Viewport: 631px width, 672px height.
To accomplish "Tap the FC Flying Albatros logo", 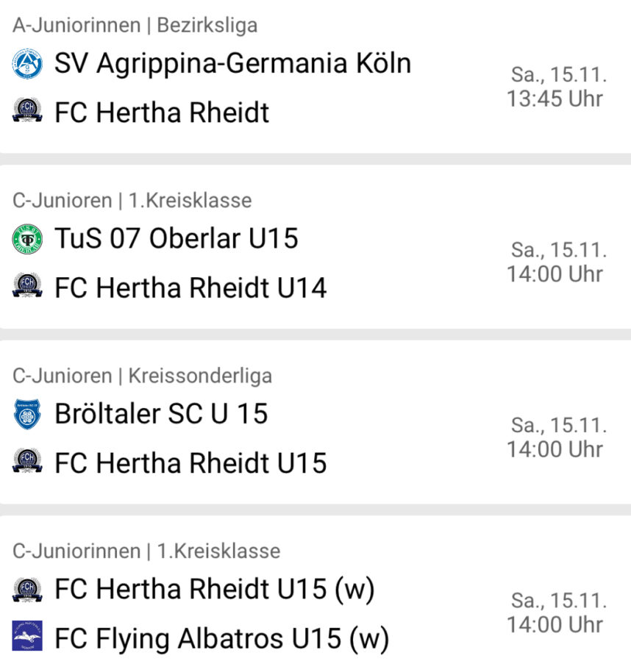I will (x=28, y=638).
